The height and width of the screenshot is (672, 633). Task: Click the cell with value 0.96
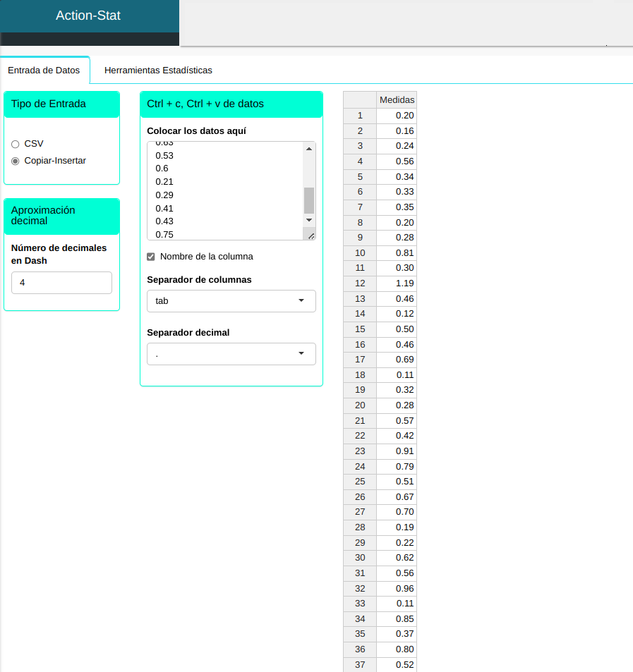coord(397,588)
